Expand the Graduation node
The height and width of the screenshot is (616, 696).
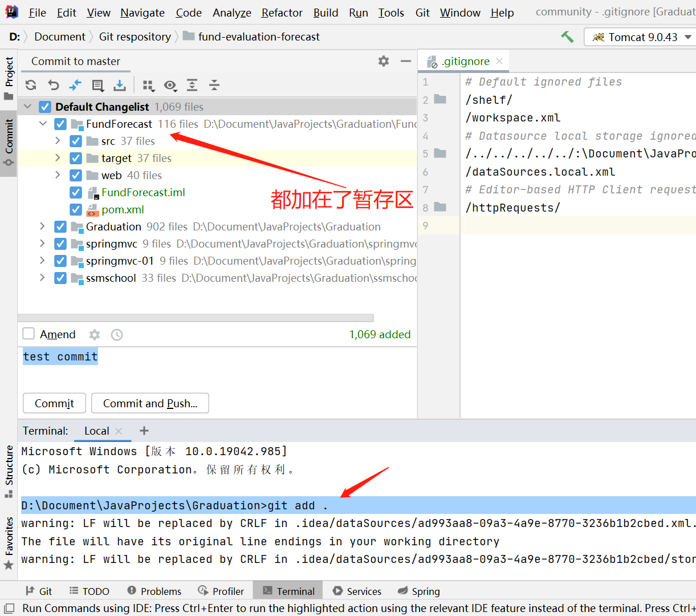point(42,226)
